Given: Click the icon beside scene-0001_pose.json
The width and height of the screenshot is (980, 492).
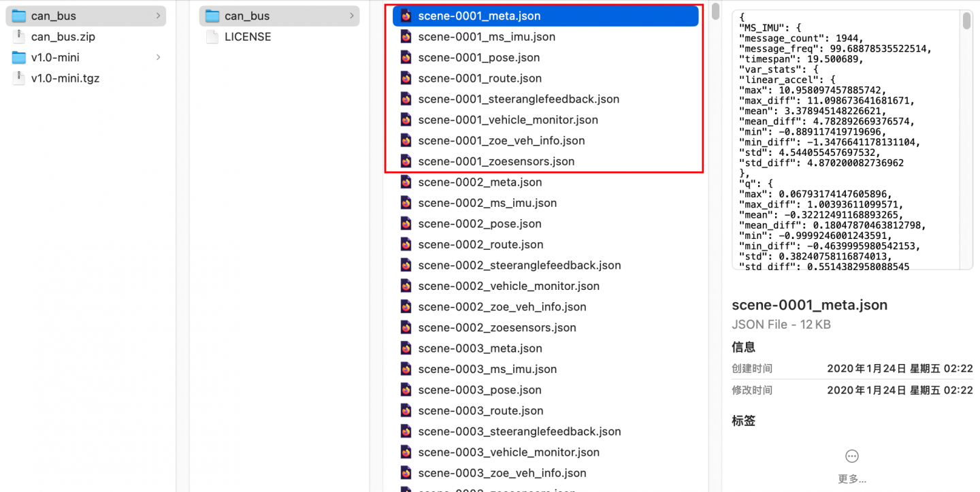Looking at the screenshot, I should [406, 58].
